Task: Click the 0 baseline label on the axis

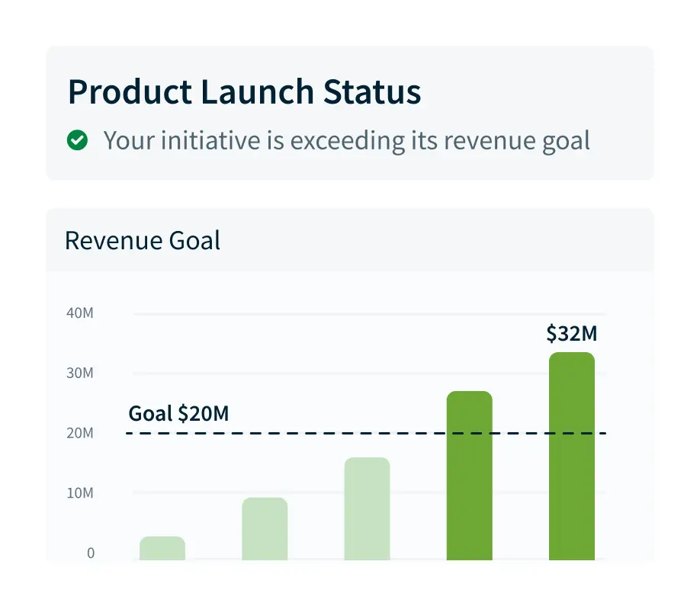Action: tap(90, 553)
